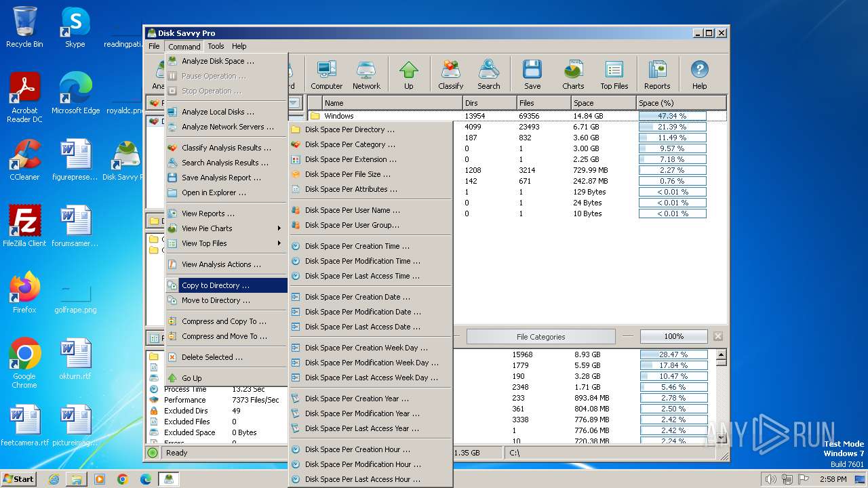Click the Start button
This screenshot has width=868, height=488.
tap(18, 479)
